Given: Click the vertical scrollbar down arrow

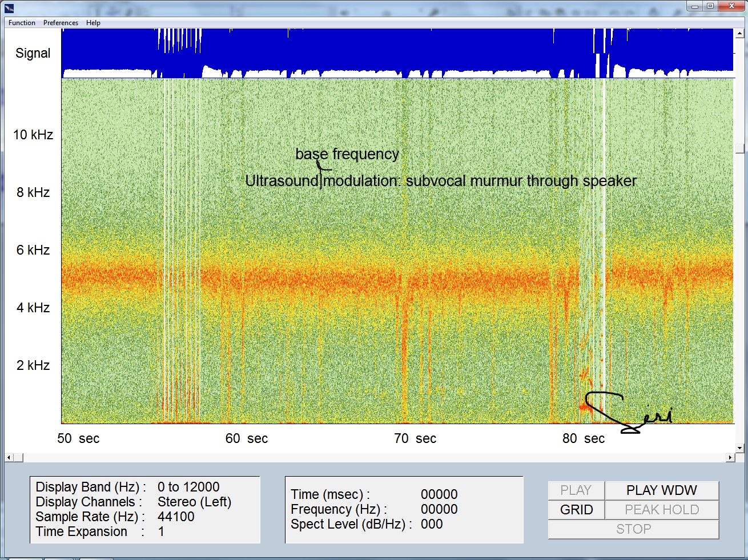Looking at the screenshot, I should [740, 448].
